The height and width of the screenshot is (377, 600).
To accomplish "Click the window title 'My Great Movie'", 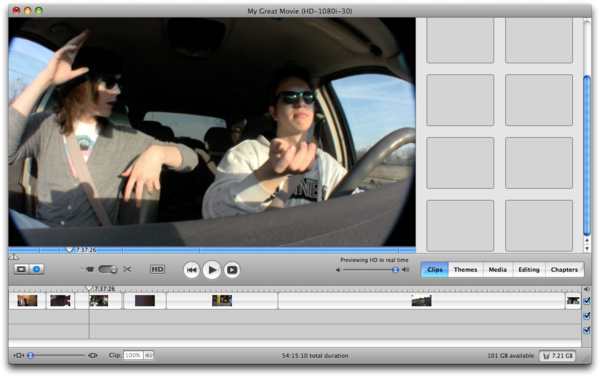I will (x=300, y=11).
